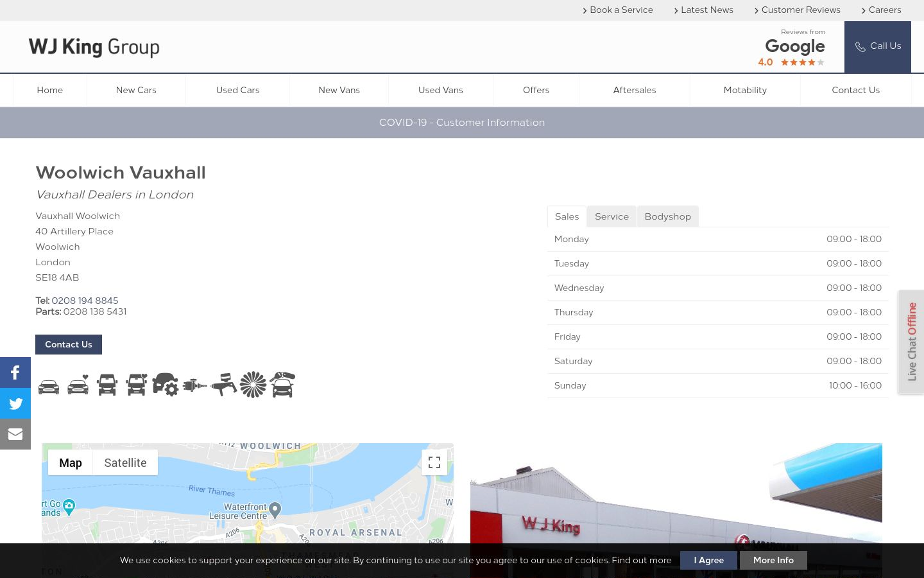Open the Contact Us menu item

(855, 90)
